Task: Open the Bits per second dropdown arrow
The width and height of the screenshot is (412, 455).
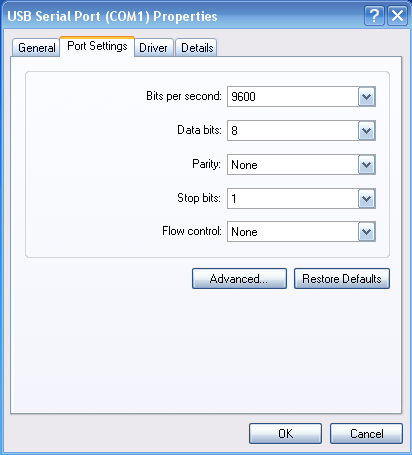Action: coord(367,97)
